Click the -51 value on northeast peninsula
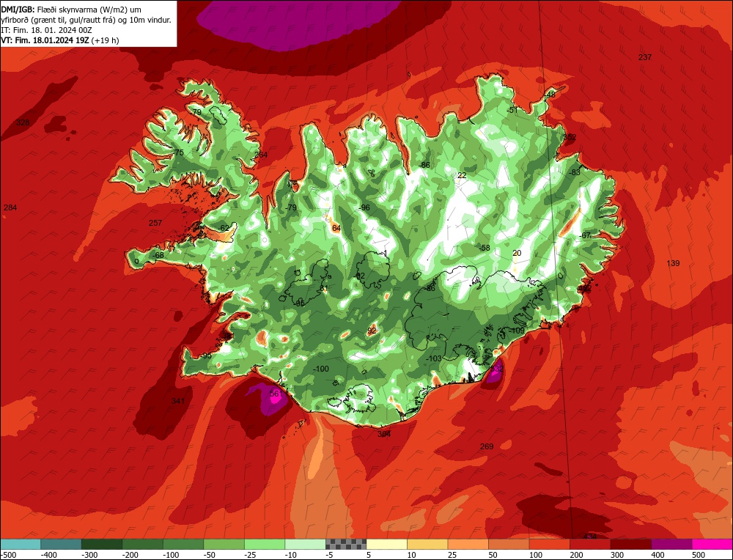Viewport: 733px width, 560px height. (512, 110)
